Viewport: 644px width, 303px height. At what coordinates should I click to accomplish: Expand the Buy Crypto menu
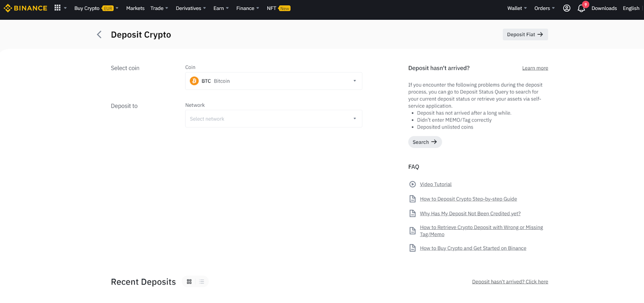(96, 8)
